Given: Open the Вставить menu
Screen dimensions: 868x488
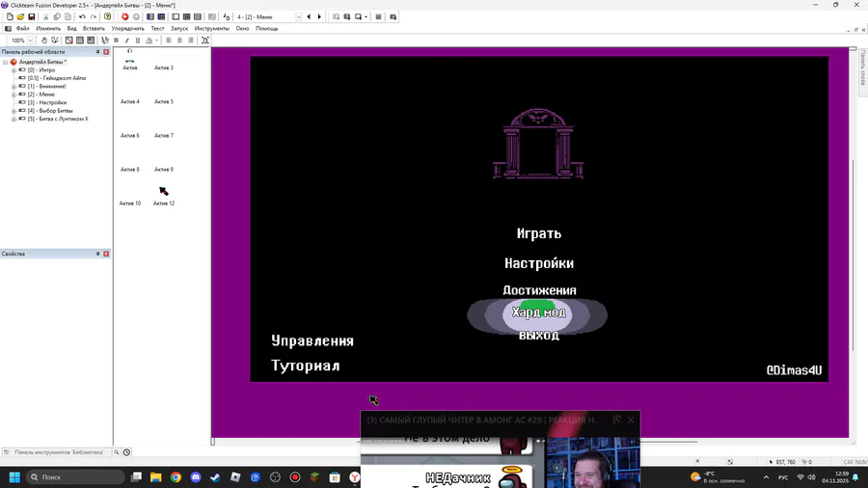Looking at the screenshot, I should tap(94, 28).
